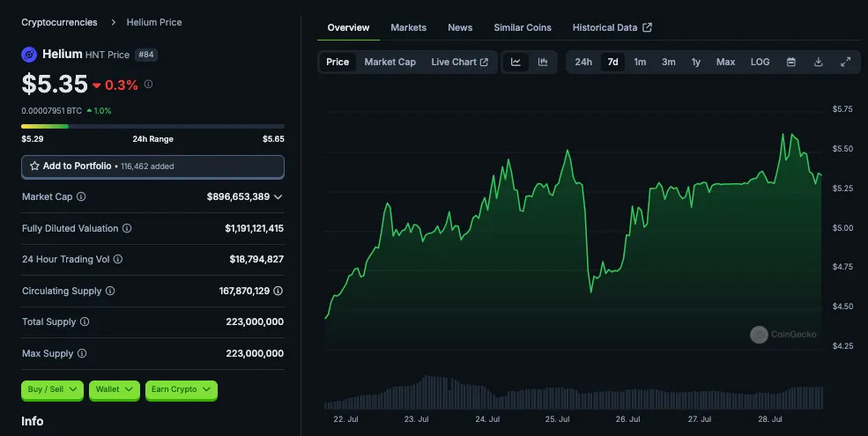This screenshot has width=868, height=436.
Task: Click 0.00007951 BTC price text
Action: click(x=51, y=111)
